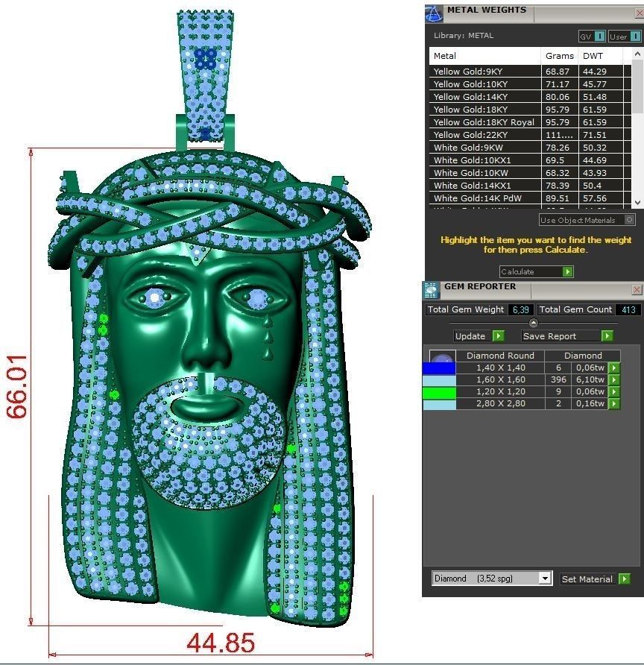This screenshot has height=665, width=644.
Task: Select Yellow Gold:22KY row
Action: [530, 135]
